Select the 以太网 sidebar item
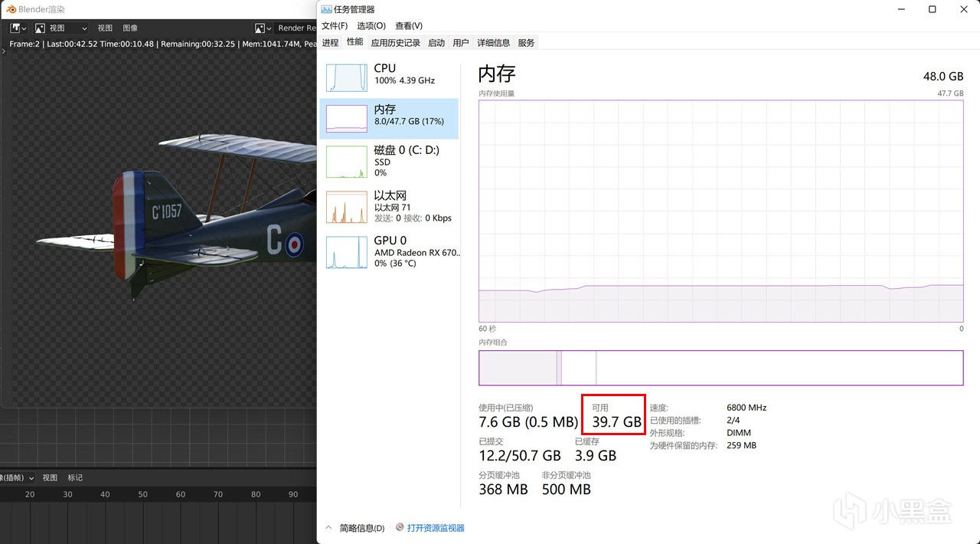Screen dimensions: 980x544 [389, 206]
